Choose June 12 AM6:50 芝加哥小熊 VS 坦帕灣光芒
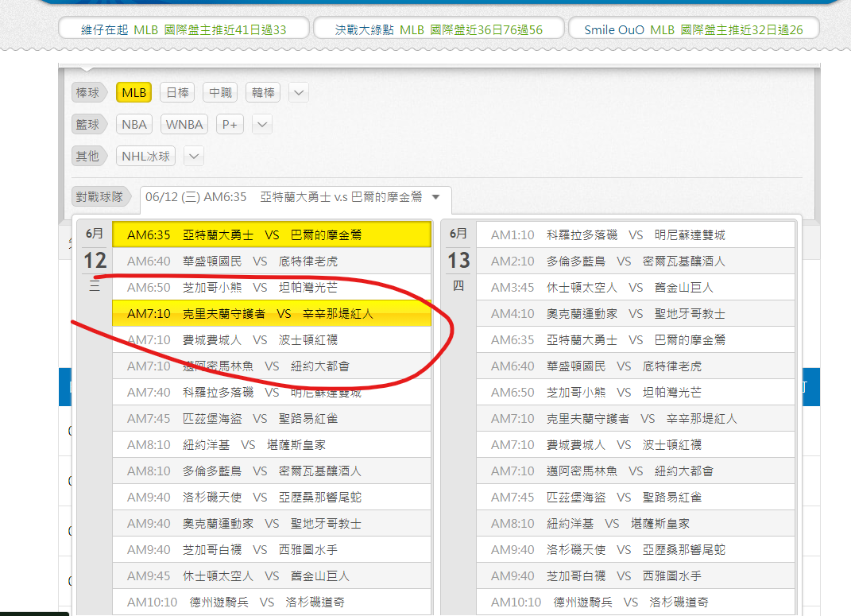This screenshot has height=616, width=851. click(272, 287)
